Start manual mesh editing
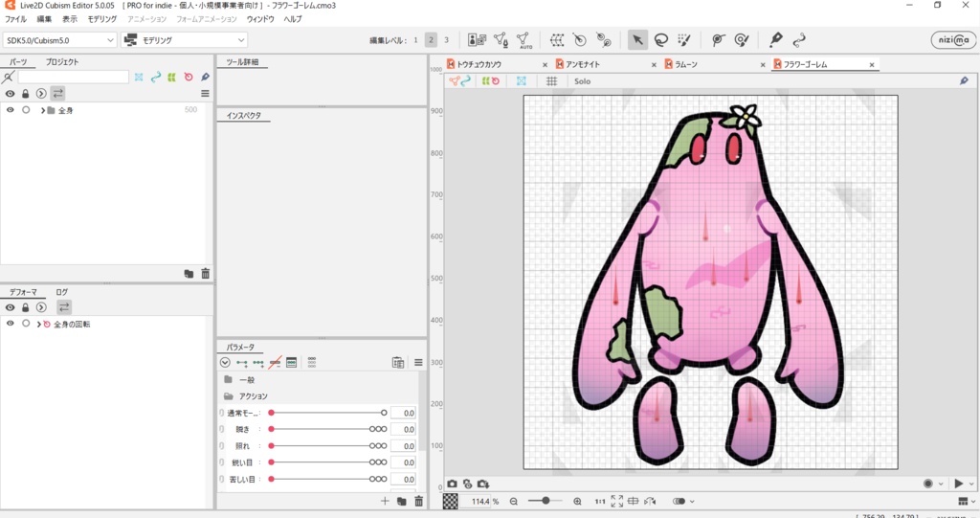The width and height of the screenshot is (980, 518). [501, 40]
